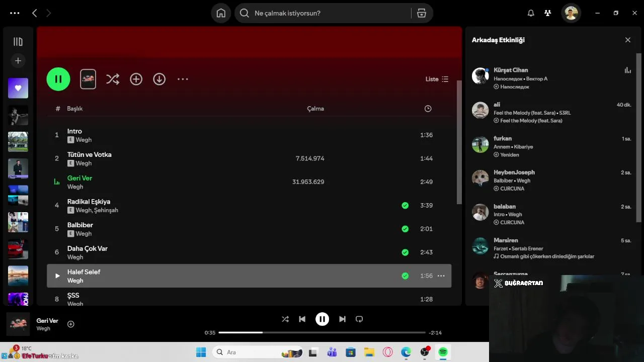
Task: Open the Liked Songs heart tile
Action: coord(18,88)
